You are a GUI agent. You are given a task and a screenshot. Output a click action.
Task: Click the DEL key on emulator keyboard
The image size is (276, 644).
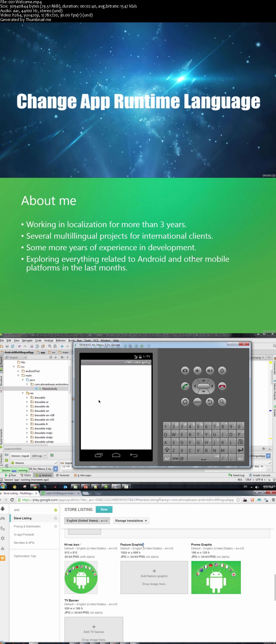(240, 442)
